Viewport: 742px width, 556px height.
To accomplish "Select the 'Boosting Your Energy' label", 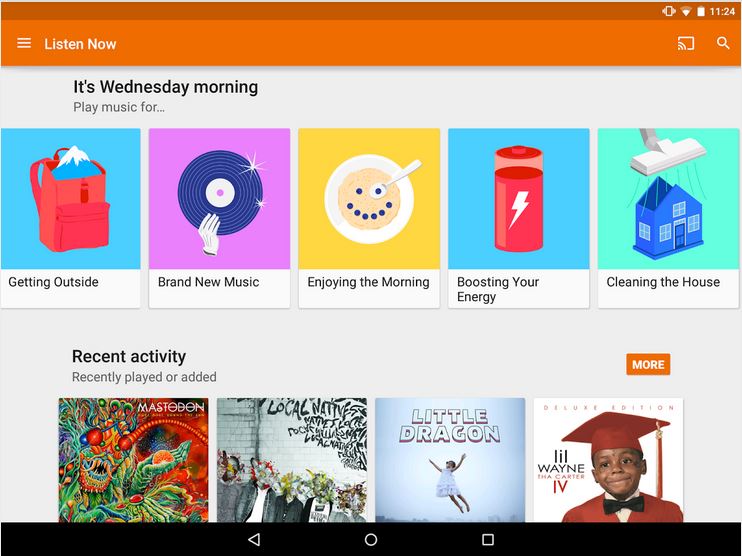I will tap(498, 289).
